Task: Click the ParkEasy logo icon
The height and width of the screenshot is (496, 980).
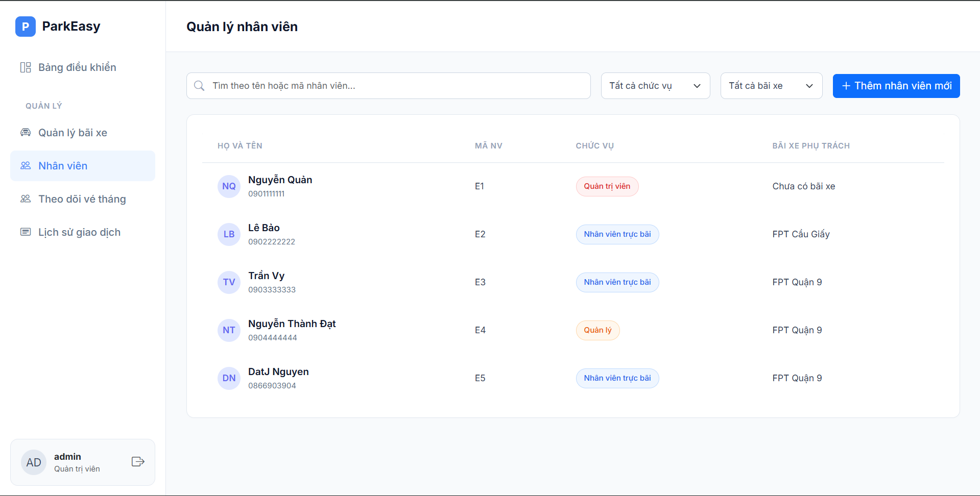Action: pyautogui.click(x=26, y=27)
